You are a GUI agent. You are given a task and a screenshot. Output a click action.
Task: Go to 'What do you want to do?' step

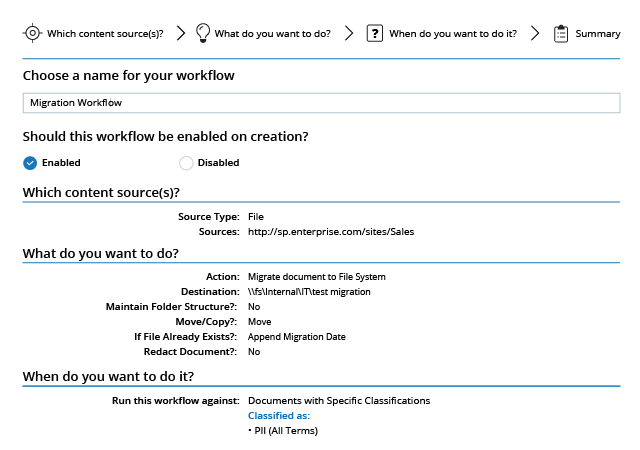point(273,33)
